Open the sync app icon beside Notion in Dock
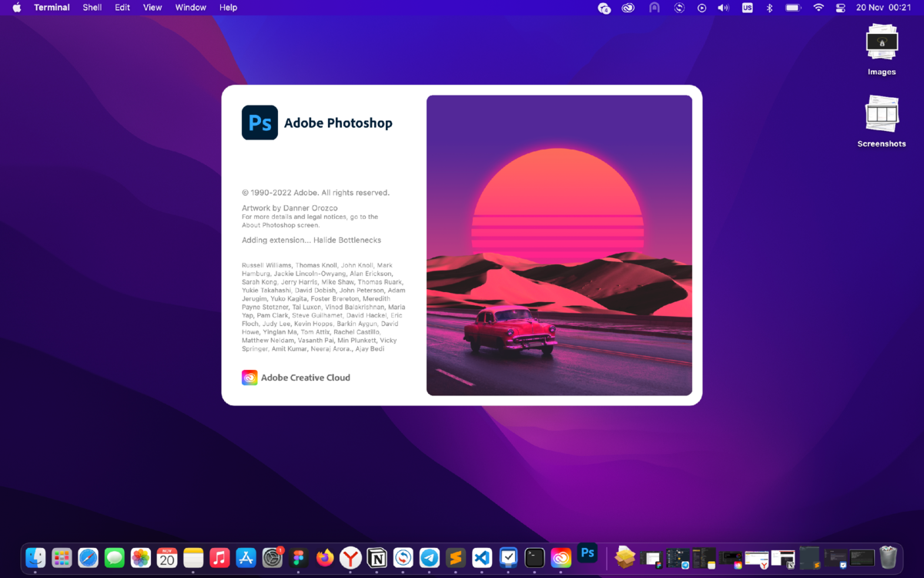The image size is (924, 578). [x=403, y=557]
